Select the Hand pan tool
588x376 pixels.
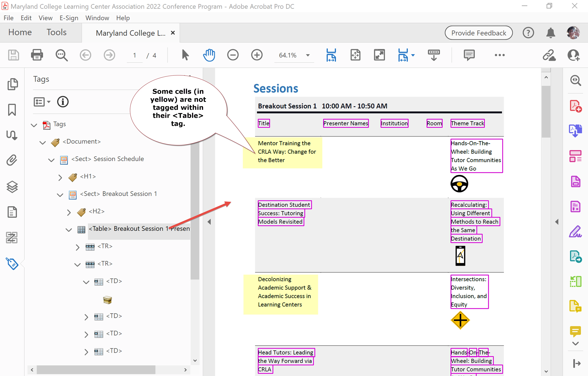[209, 55]
